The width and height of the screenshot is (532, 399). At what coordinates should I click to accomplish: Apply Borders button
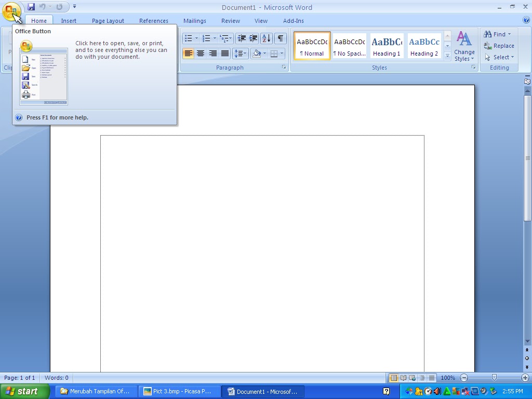(x=274, y=54)
